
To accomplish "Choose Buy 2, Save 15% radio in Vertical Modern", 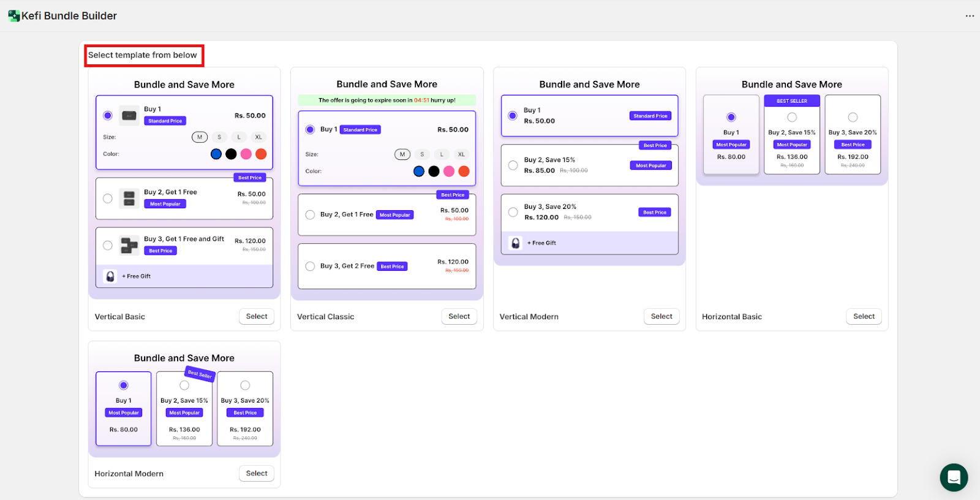I will point(513,165).
